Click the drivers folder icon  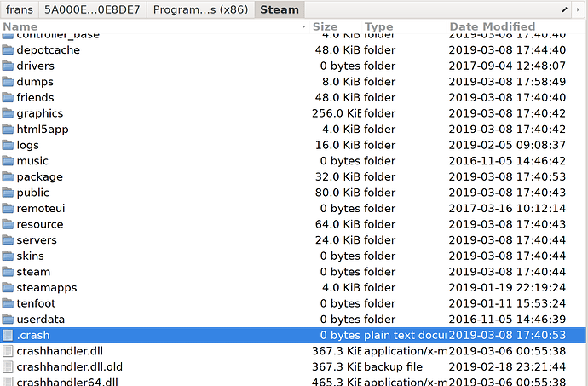(x=8, y=66)
